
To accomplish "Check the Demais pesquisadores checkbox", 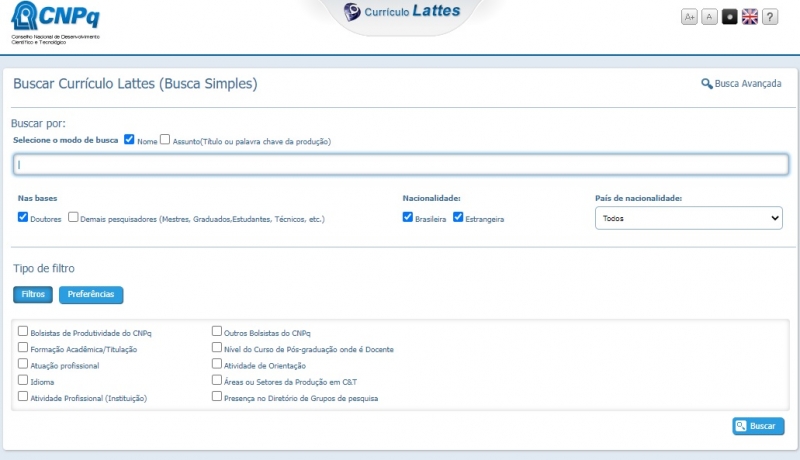I will [73, 217].
